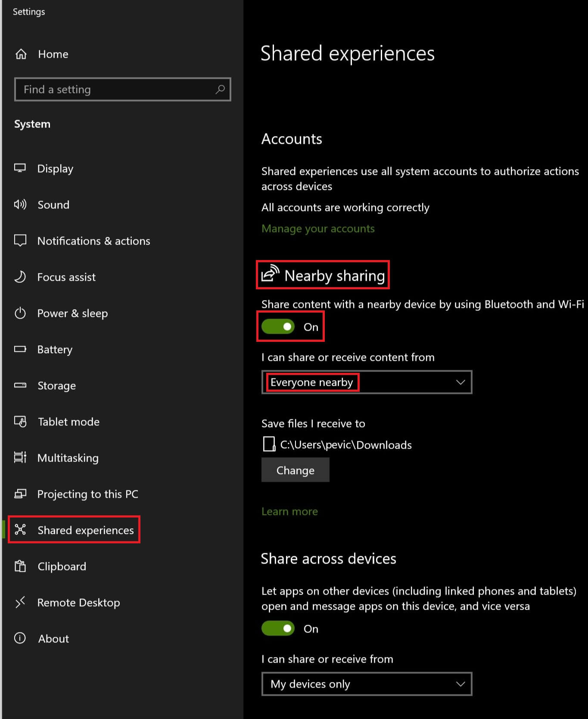Click the search magnifier icon

tap(220, 89)
